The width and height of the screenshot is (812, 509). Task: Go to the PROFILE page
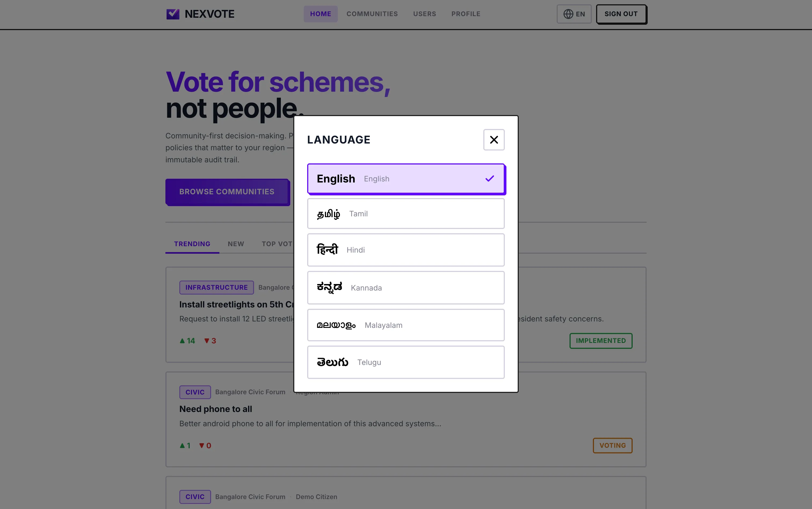pyautogui.click(x=466, y=14)
